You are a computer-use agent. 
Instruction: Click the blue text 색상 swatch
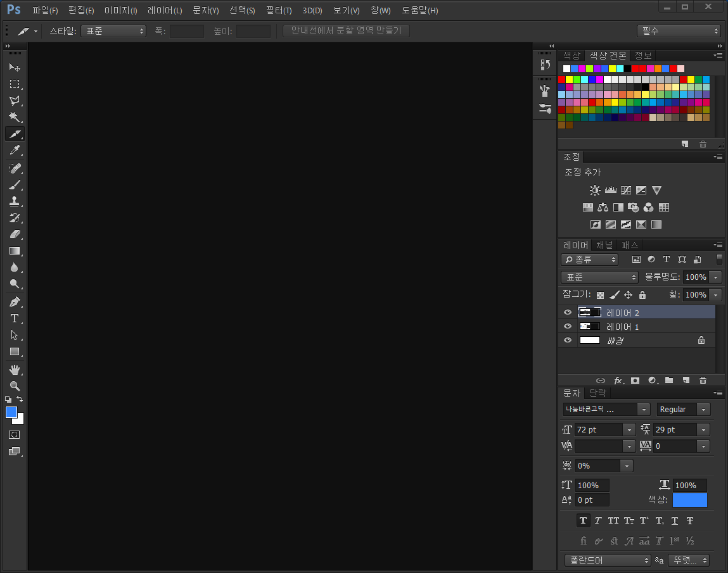(x=689, y=500)
